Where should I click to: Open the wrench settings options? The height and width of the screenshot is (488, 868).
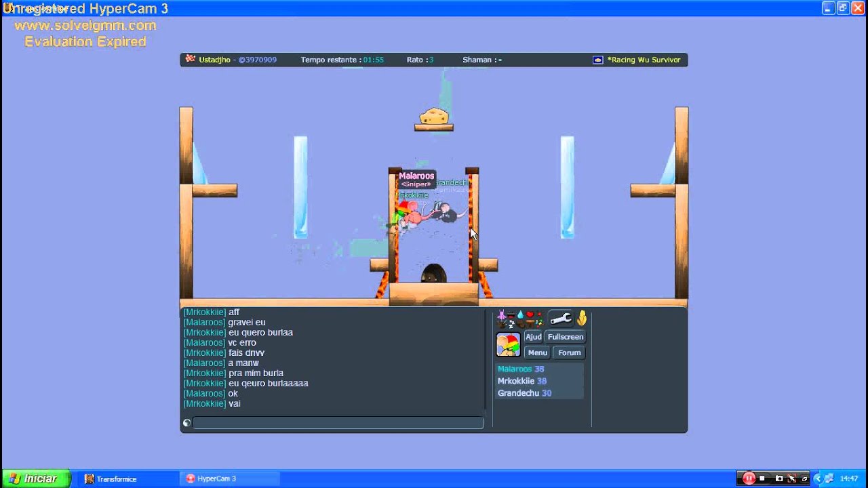pyautogui.click(x=561, y=319)
